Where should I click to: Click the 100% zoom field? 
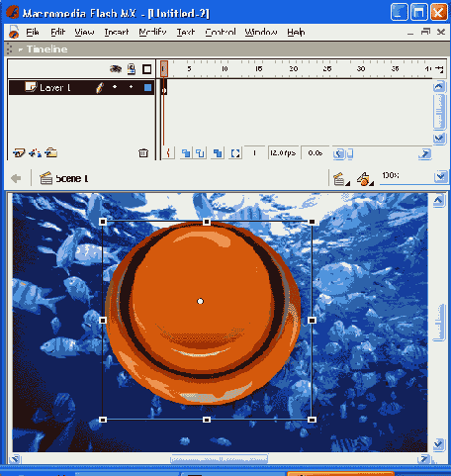(x=406, y=176)
